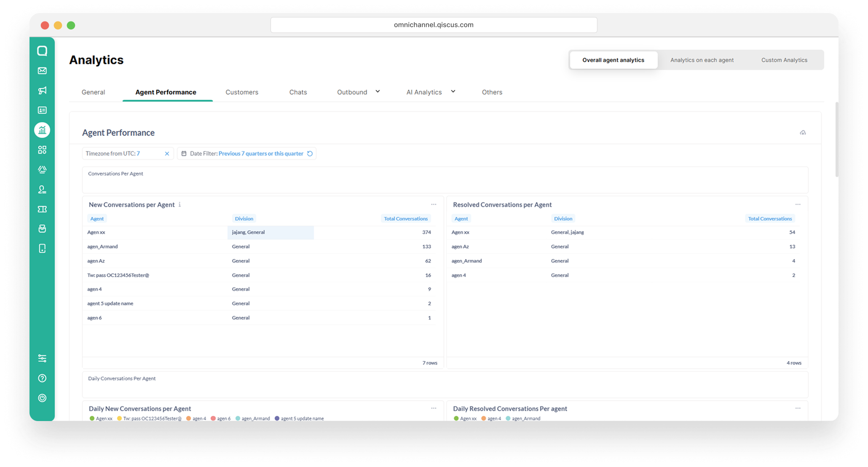Toggle agen 6 legend series
868x467 pixels.
221,419
